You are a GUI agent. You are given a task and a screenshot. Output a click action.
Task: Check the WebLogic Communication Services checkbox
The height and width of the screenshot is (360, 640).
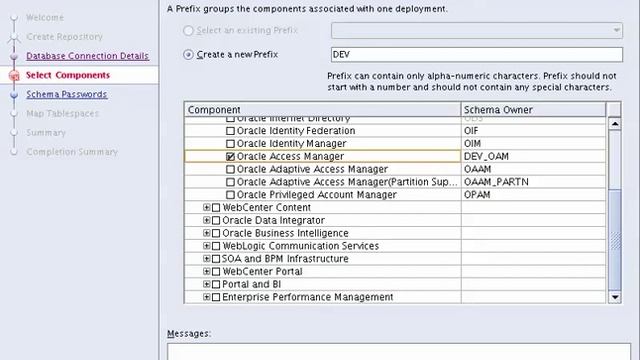tap(216, 246)
